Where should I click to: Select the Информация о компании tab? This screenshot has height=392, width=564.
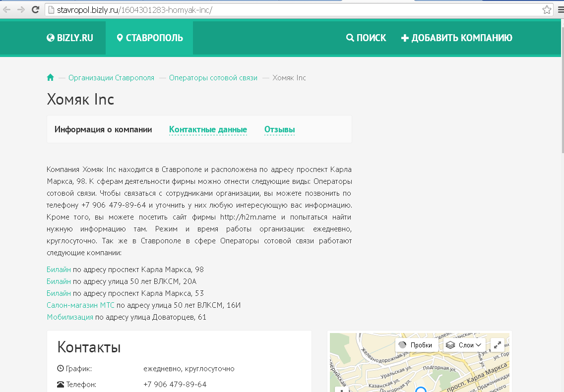point(103,130)
